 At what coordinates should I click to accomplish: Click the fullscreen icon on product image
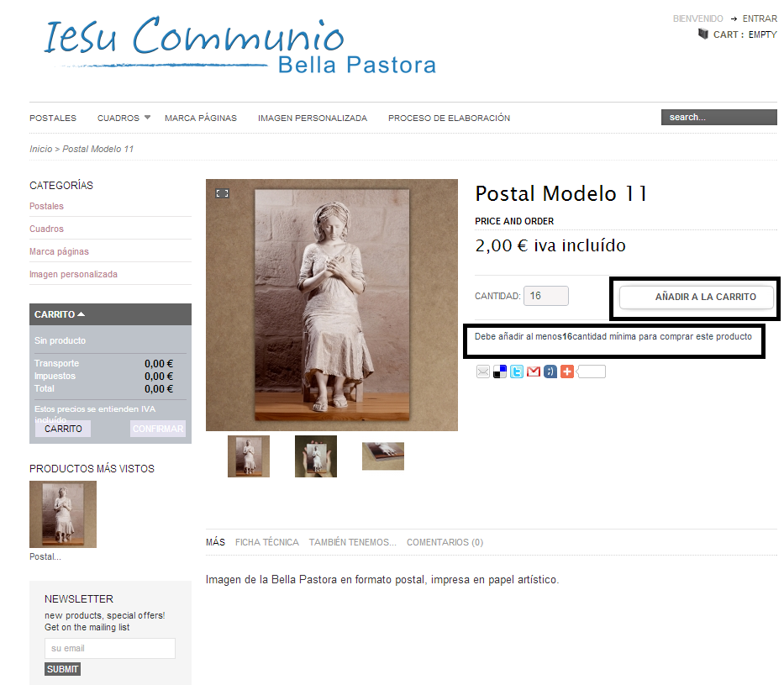223,193
